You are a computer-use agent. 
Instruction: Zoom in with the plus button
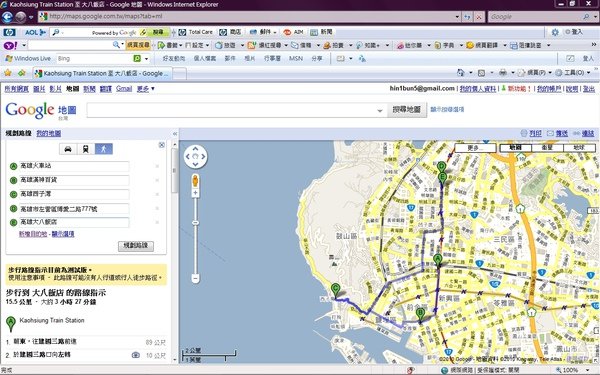(x=195, y=193)
